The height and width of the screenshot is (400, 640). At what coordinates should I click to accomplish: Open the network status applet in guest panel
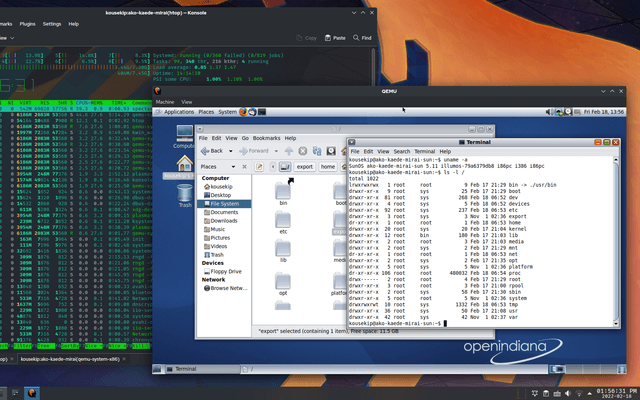559,112
